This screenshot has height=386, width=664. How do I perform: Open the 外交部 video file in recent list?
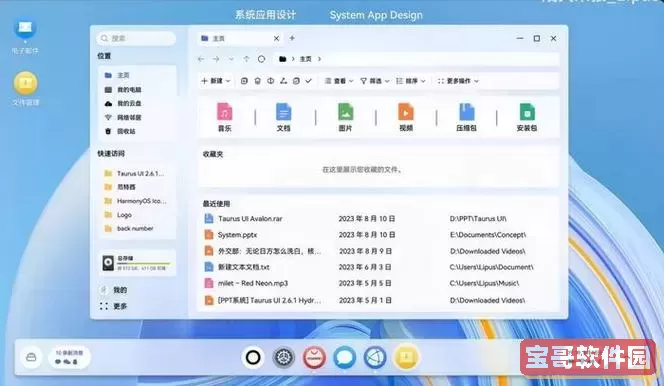[263, 251]
